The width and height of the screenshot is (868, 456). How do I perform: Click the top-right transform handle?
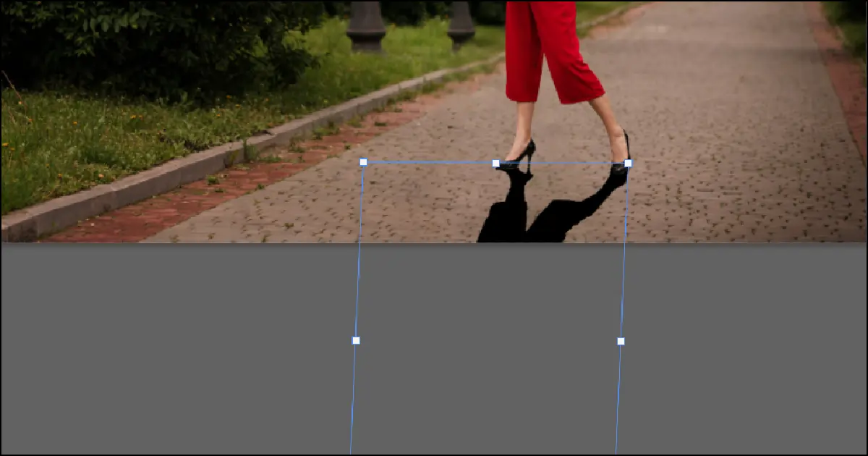tap(626, 162)
